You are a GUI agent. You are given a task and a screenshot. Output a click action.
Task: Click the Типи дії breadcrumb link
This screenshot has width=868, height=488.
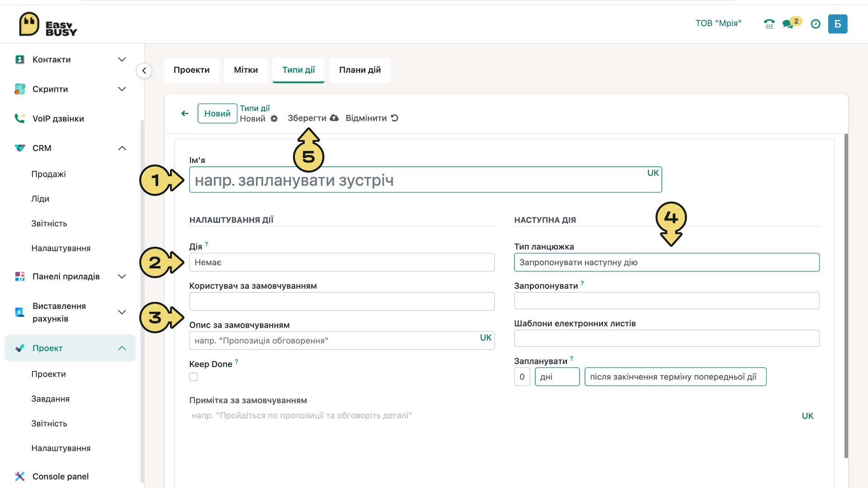click(255, 108)
